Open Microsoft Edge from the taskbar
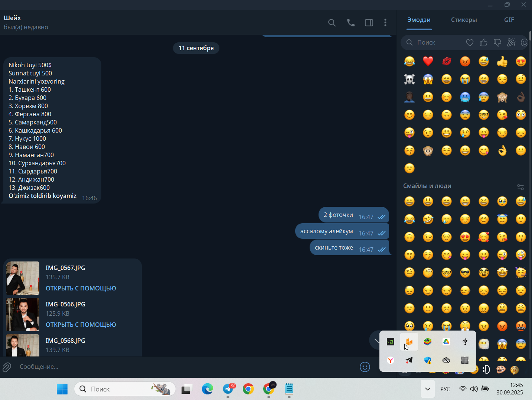The height and width of the screenshot is (400, 532). point(208,389)
